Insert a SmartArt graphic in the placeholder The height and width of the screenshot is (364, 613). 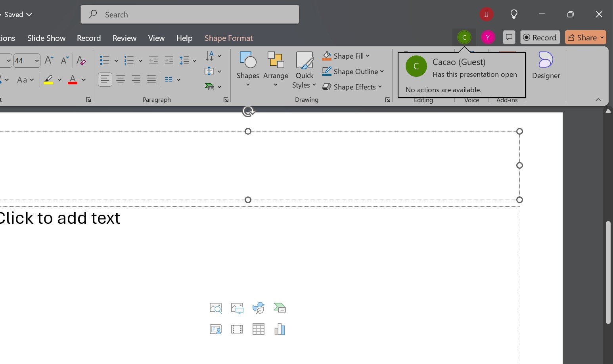pos(280,308)
